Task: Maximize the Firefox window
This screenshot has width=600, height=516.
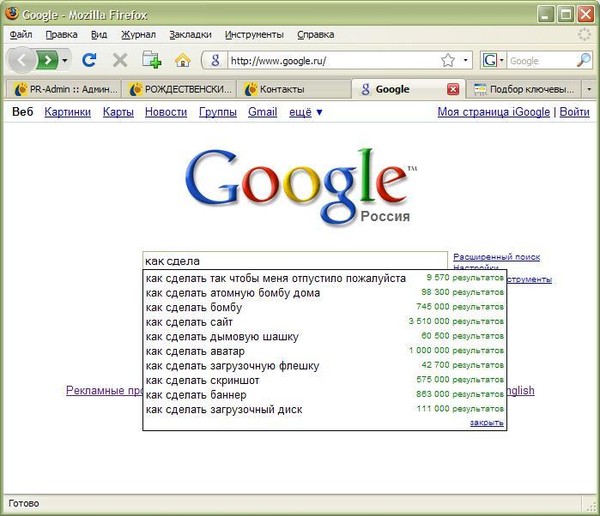Action: point(566,15)
